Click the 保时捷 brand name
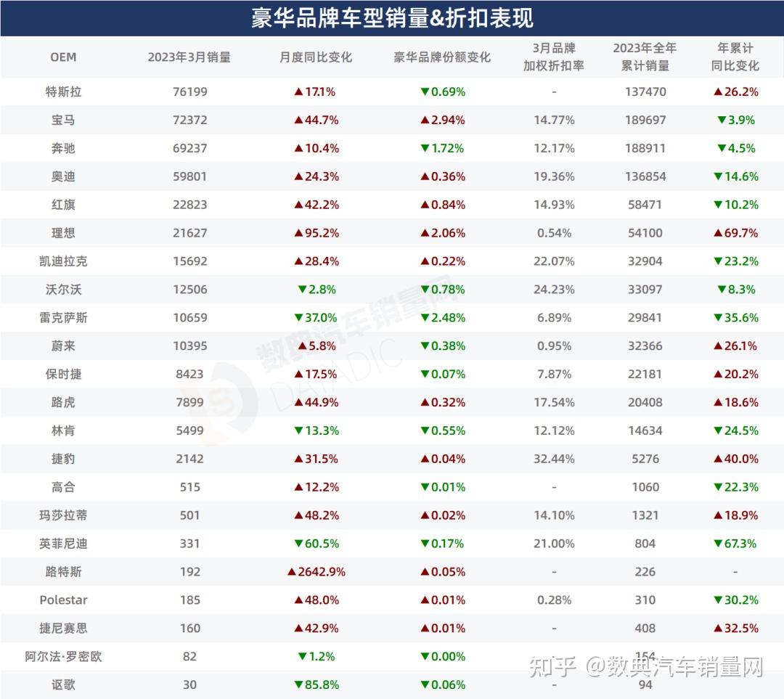 (63, 375)
